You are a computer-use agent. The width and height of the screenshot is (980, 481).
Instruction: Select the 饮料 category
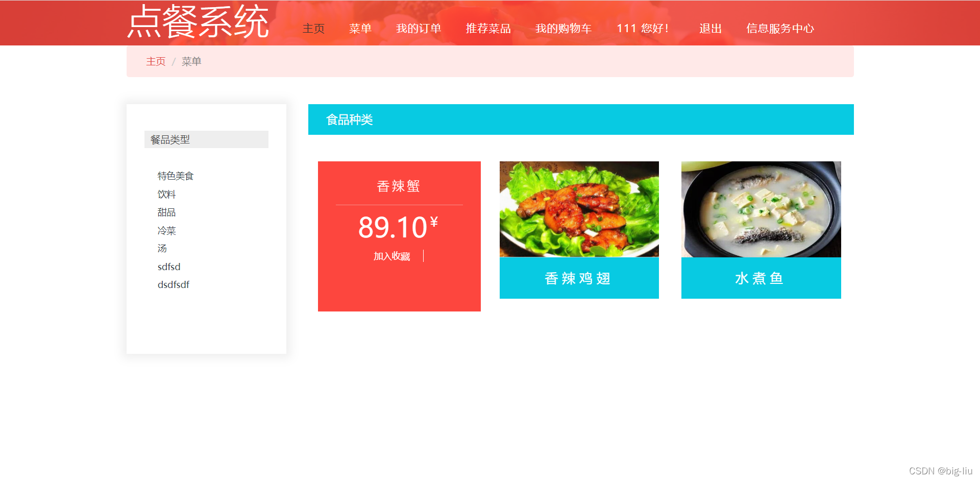pos(166,194)
